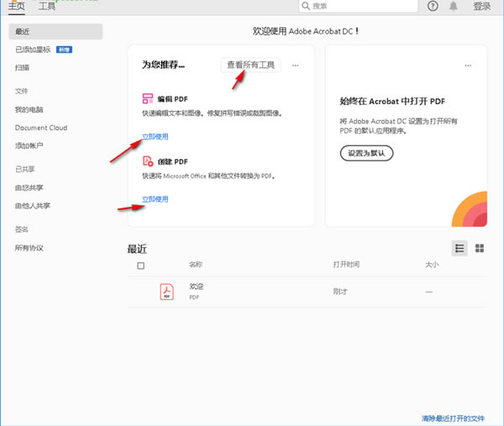This screenshot has height=426, width=504.
Task: Switch recent files to grid view
Action: 480,248
